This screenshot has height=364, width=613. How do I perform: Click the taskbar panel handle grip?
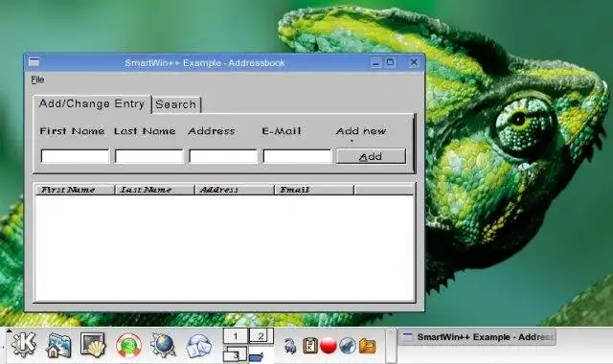pos(391,346)
